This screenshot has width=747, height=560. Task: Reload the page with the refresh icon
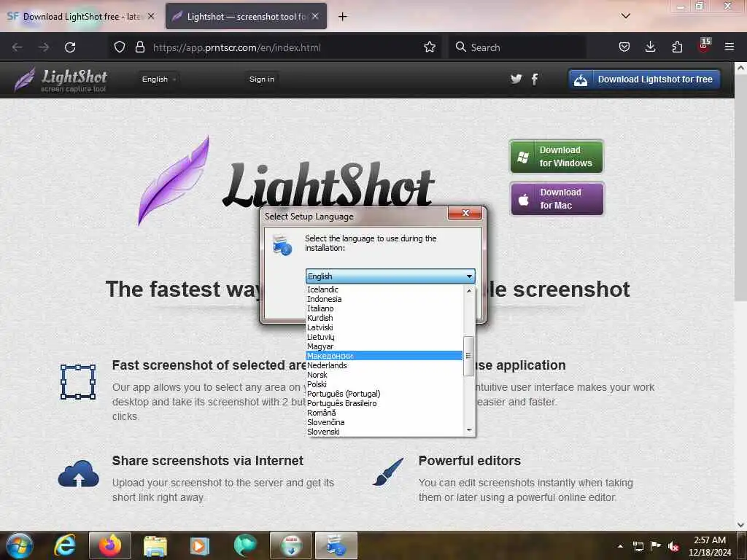70,47
